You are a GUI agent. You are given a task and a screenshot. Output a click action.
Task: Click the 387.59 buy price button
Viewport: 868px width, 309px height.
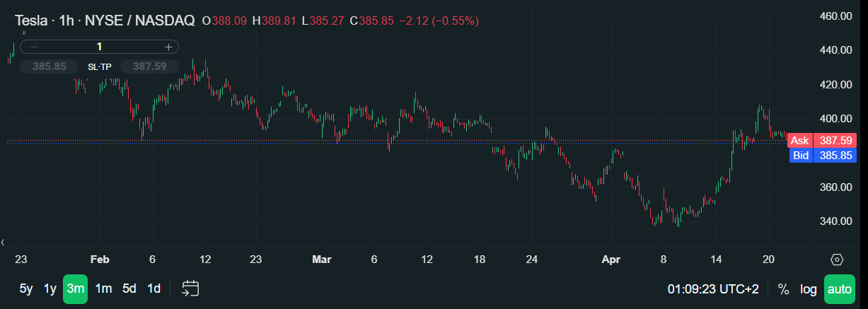click(x=149, y=66)
